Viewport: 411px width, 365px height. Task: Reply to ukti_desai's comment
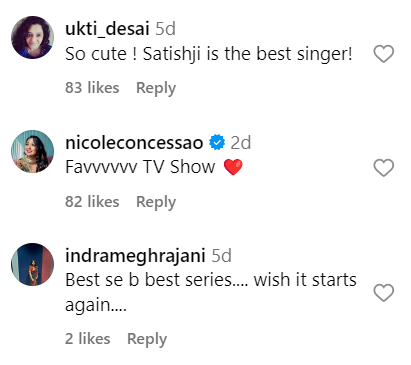(x=156, y=88)
